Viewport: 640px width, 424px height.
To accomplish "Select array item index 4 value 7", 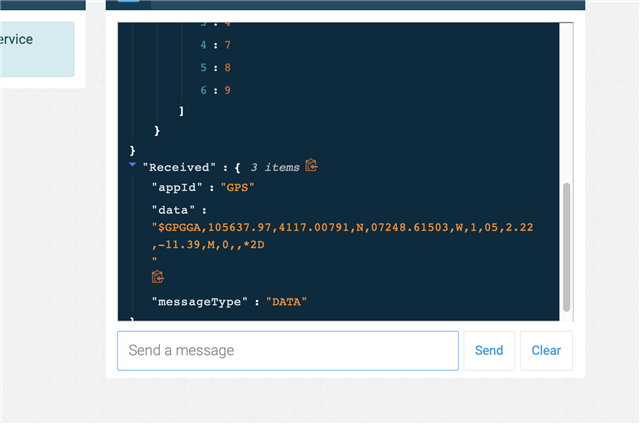I will tap(227, 45).
